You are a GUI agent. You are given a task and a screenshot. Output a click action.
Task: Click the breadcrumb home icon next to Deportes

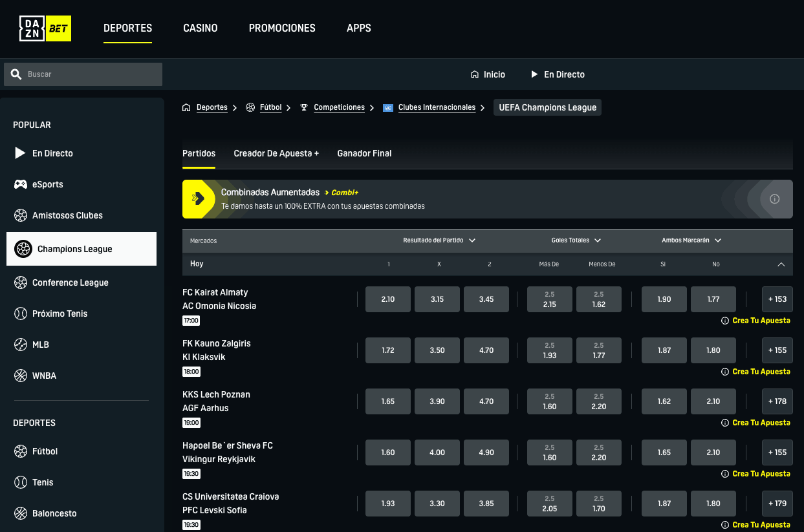coord(187,107)
